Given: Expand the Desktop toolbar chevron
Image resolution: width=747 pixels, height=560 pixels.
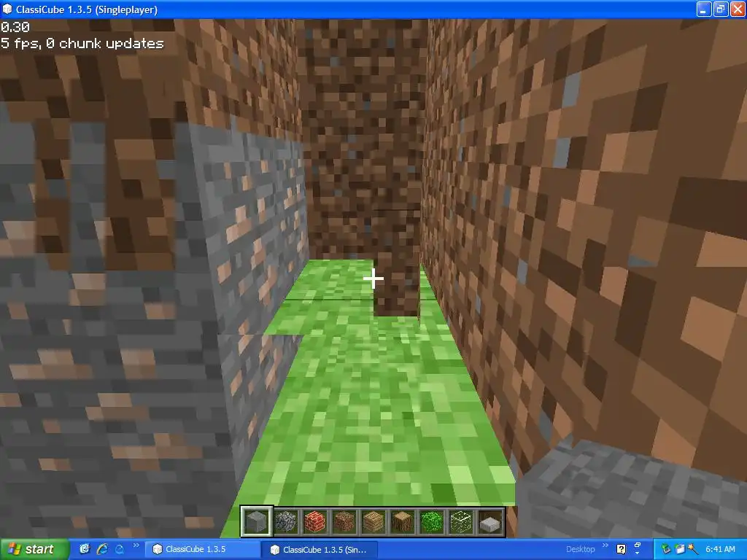Looking at the screenshot, I should (x=605, y=545).
